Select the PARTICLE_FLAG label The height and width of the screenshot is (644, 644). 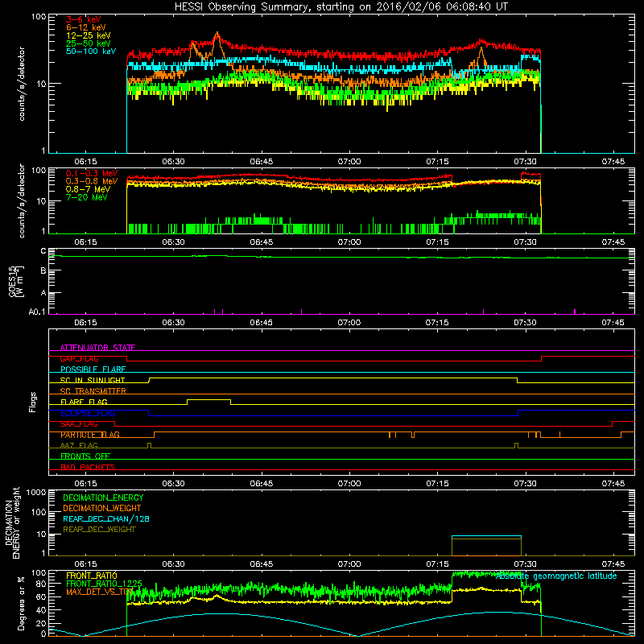(90, 435)
